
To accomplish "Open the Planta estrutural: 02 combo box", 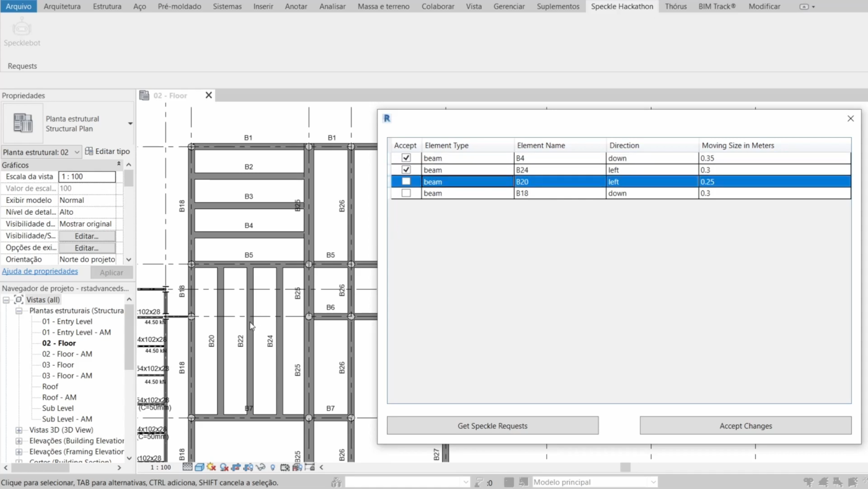I will point(42,152).
